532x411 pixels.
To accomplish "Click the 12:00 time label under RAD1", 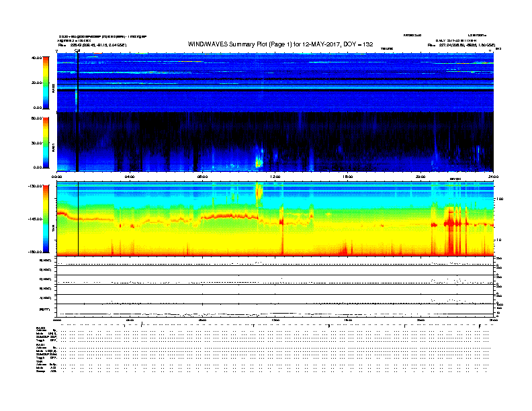I will click(x=275, y=177).
